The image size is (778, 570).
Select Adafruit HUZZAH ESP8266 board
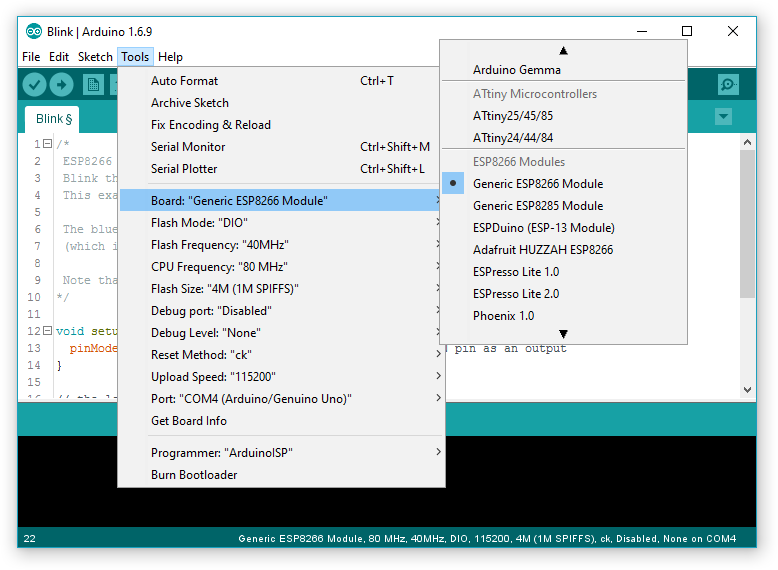pos(563,250)
